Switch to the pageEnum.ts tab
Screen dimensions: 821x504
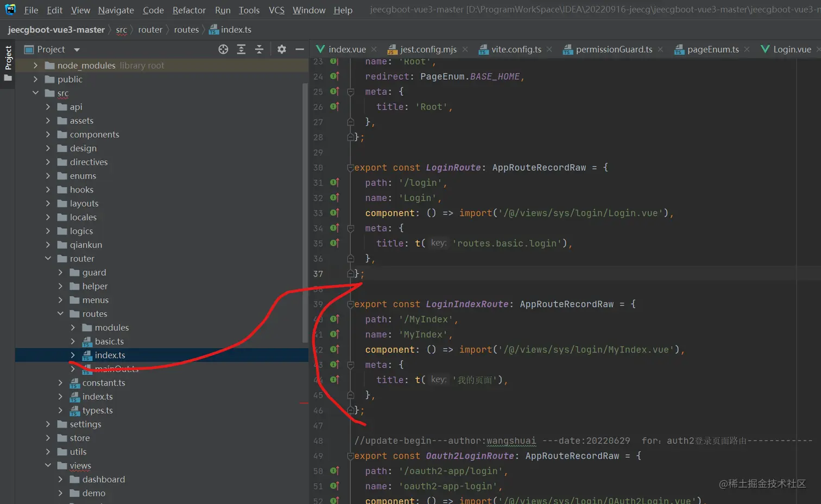click(x=712, y=49)
